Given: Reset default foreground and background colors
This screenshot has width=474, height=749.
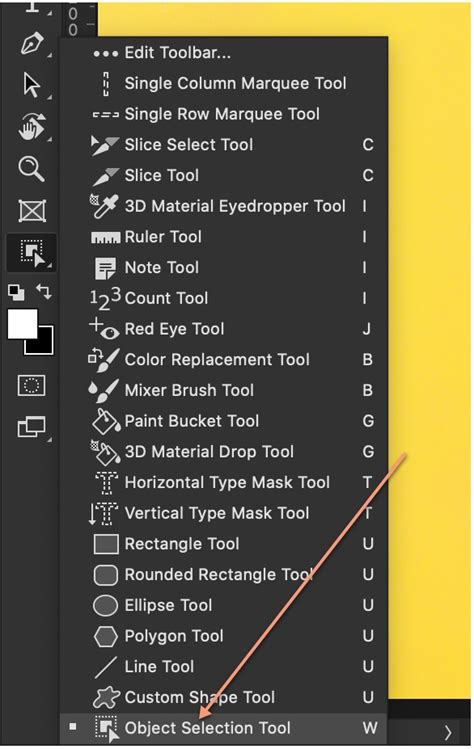Looking at the screenshot, I should [x=17, y=292].
